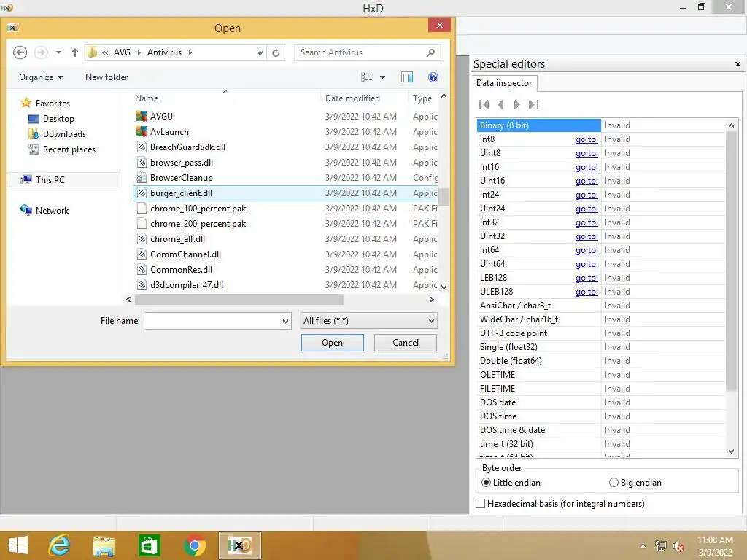Screen dimensions: 747x560
Task: Go to previous byte in Data inspector
Action: [x=500, y=104]
